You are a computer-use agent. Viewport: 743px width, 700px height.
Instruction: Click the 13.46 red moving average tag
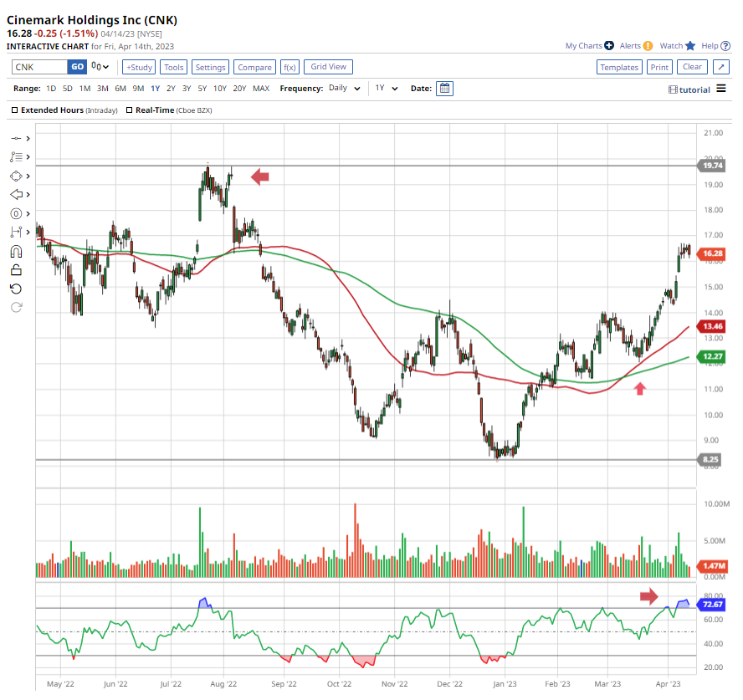coord(711,326)
